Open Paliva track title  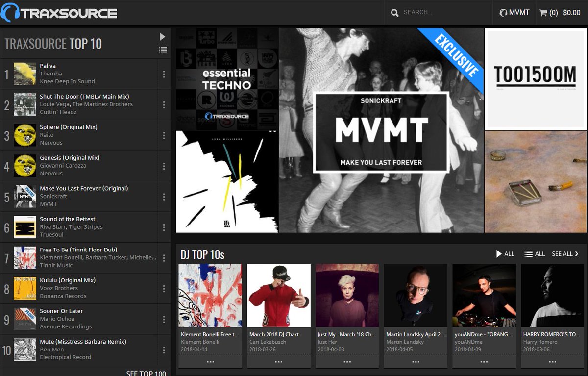tap(48, 66)
